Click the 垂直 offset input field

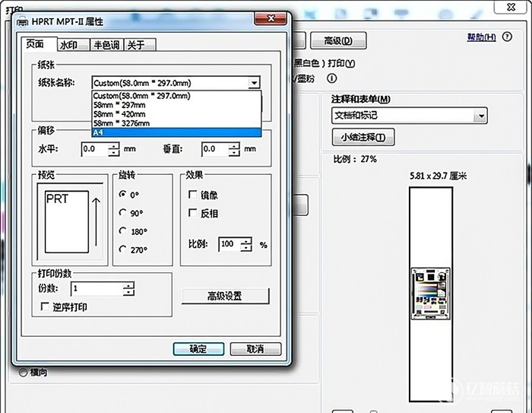215,149
